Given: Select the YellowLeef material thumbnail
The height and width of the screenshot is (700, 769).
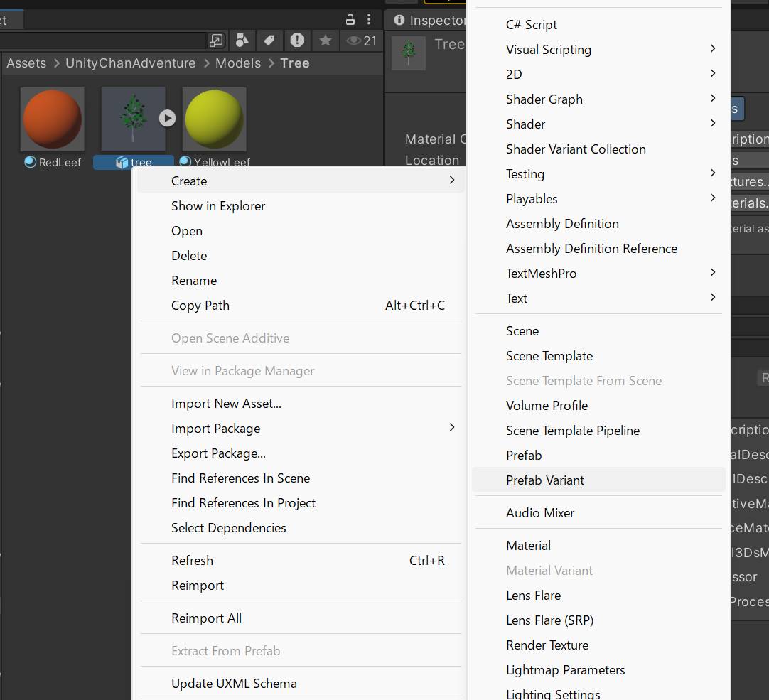Looking at the screenshot, I should coord(214,119).
